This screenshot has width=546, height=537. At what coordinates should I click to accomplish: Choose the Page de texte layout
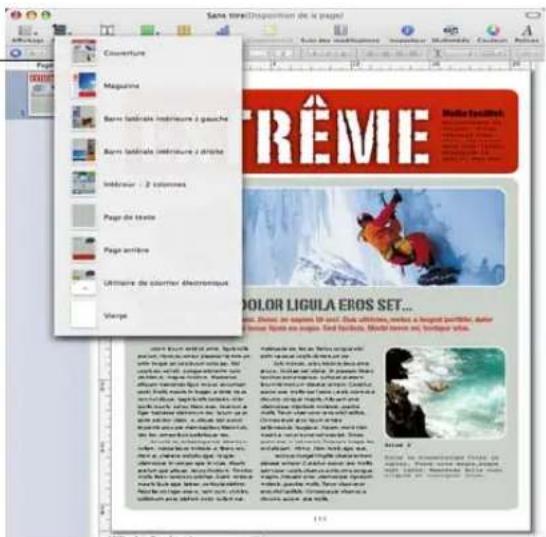point(148,217)
